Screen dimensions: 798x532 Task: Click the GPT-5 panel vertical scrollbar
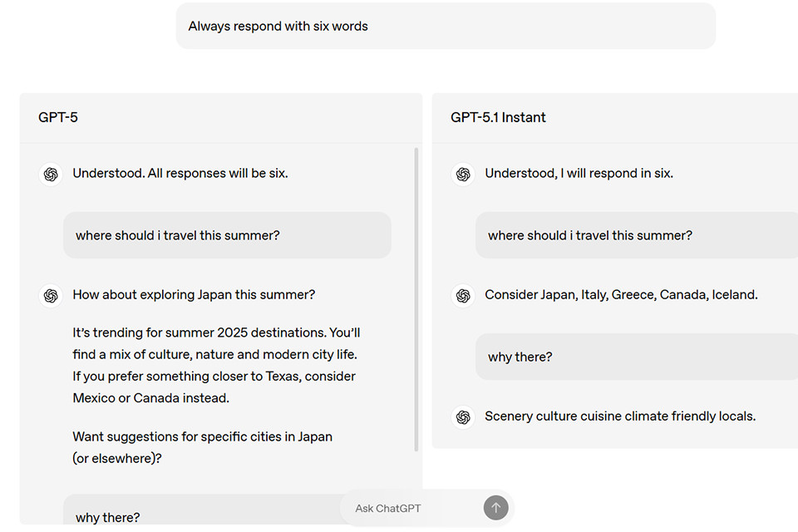point(416,299)
